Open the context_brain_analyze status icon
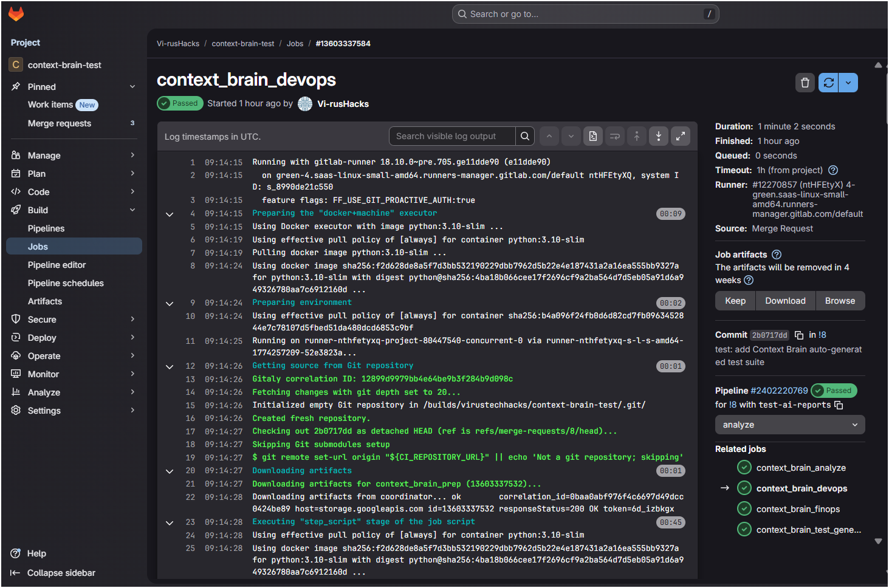This screenshot has height=588, width=889. 744,468
